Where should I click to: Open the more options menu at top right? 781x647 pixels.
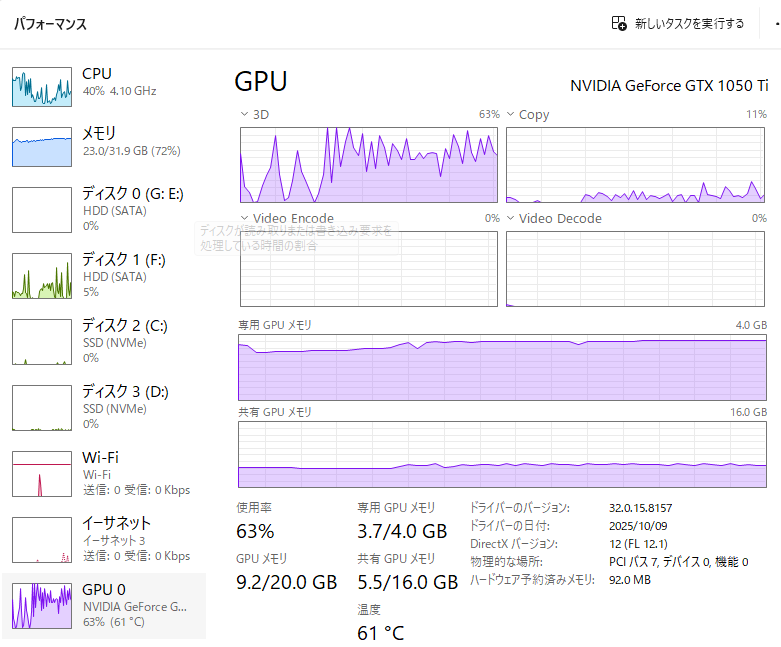776,23
